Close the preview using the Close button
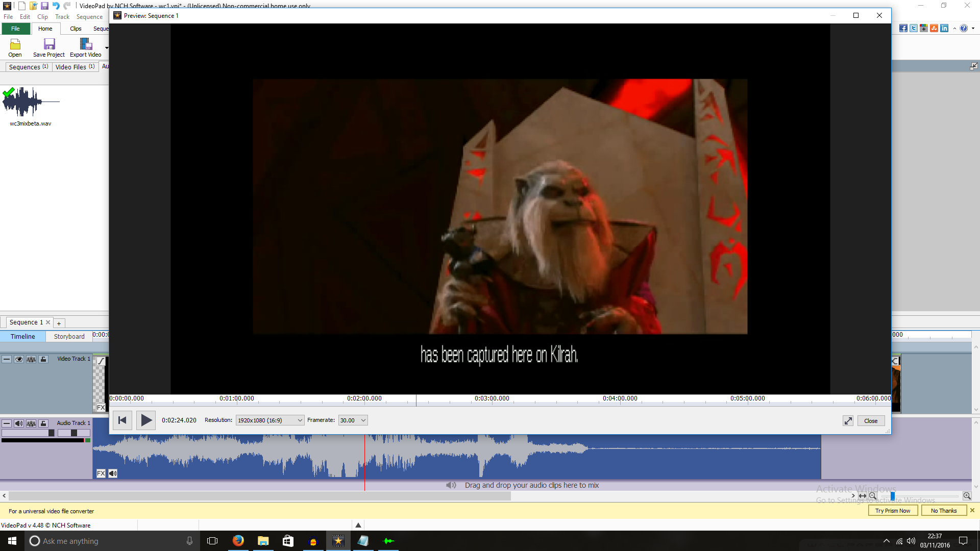980x551 pixels. pyautogui.click(x=871, y=421)
